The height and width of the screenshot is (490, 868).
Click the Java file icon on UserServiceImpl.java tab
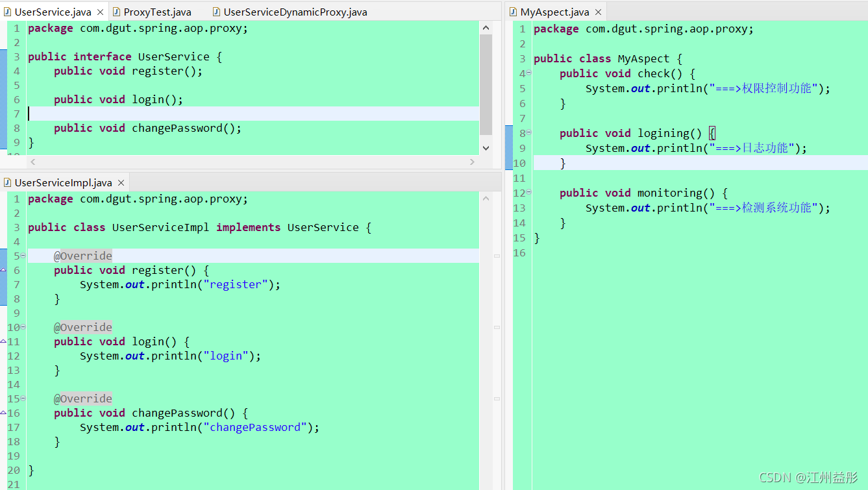[x=8, y=183]
